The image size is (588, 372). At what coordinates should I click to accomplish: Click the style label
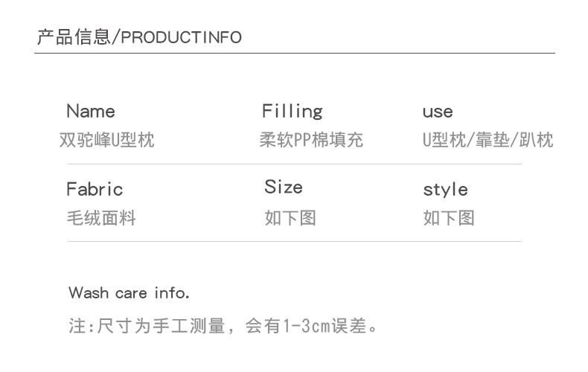445,190
